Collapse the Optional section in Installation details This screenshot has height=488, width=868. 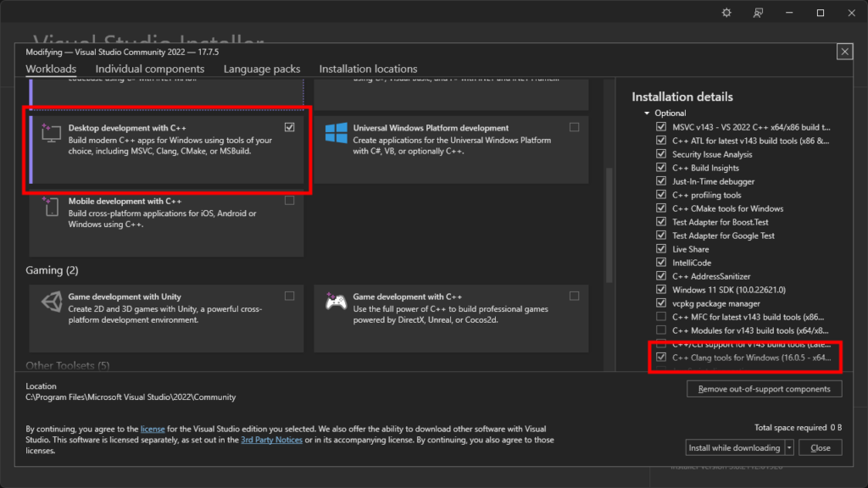(x=647, y=113)
